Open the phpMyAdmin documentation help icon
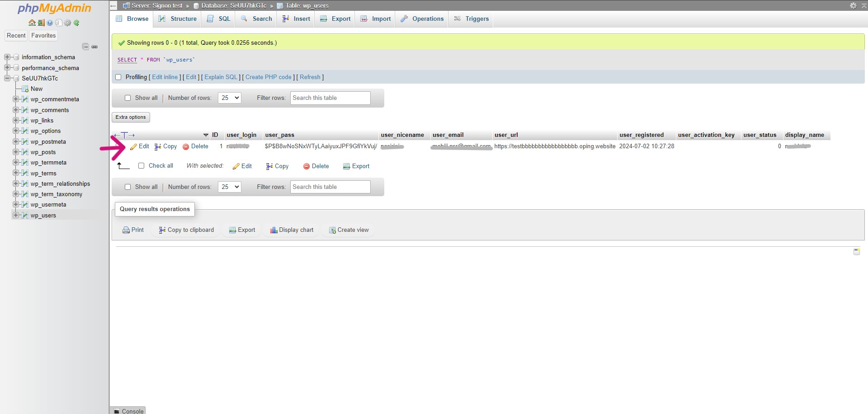The width and height of the screenshot is (868, 414). click(50, 23)
